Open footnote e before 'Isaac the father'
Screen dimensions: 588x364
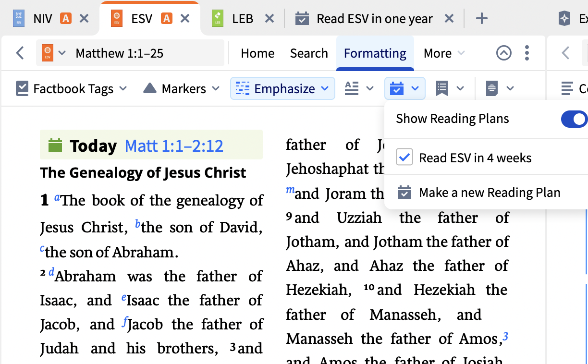[x=124, y=298]
